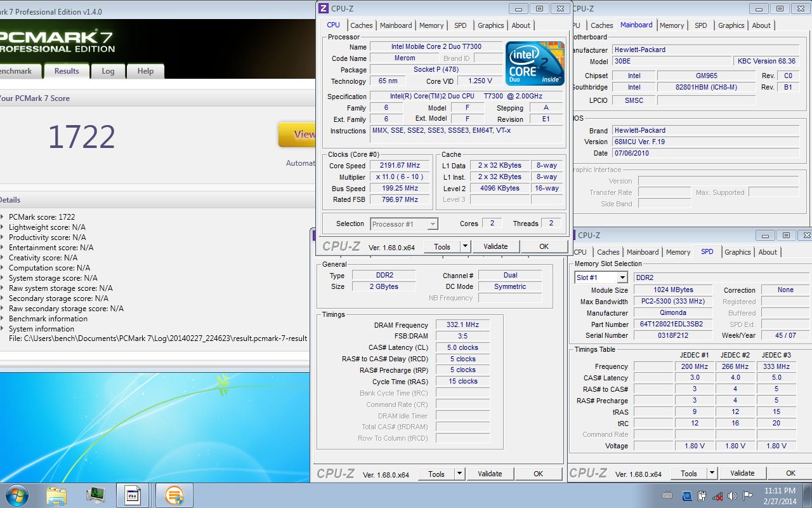Click the power plug tray icon

coord(702,496)
